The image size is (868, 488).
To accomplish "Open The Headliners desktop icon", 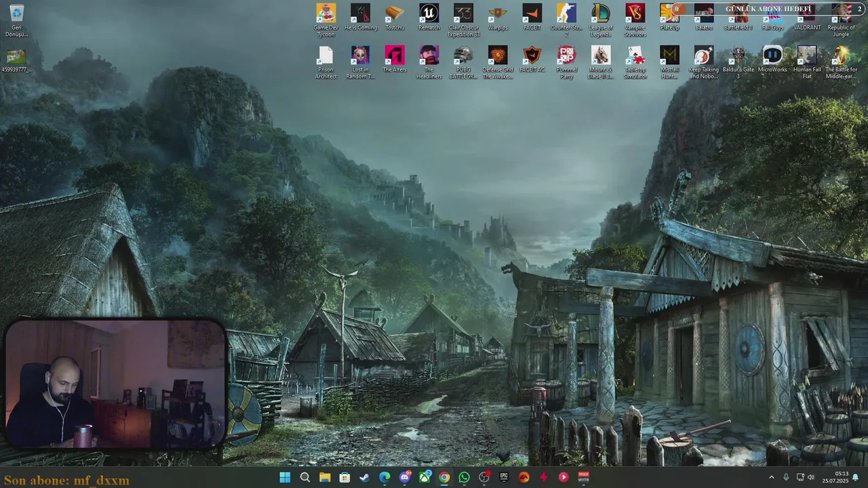I will tap(429, 62).
